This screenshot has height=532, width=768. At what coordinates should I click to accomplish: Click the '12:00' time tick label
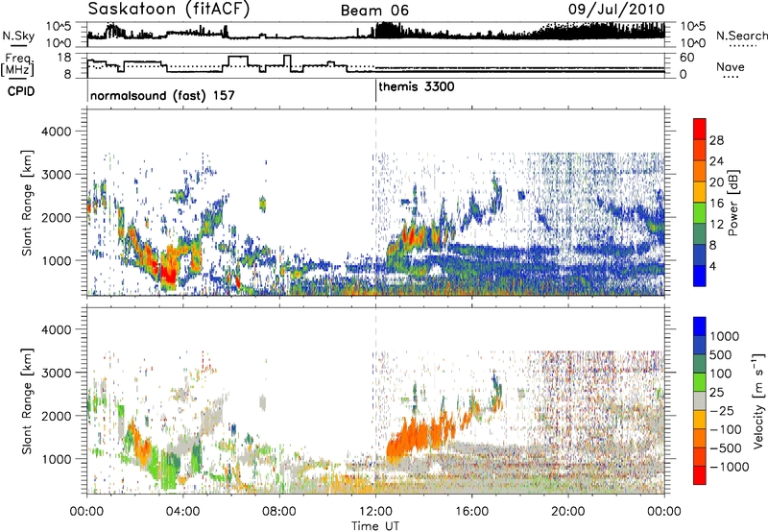click(375, 512)
